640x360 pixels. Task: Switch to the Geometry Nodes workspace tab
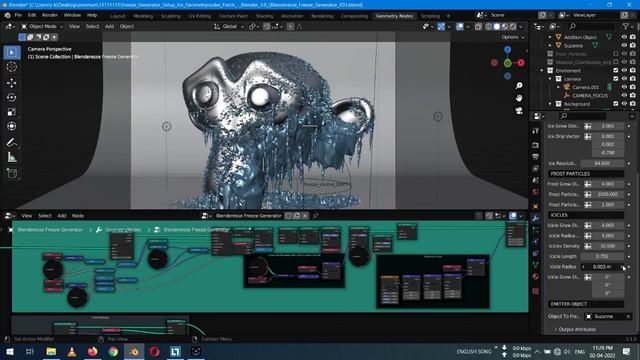coord(394,16)
